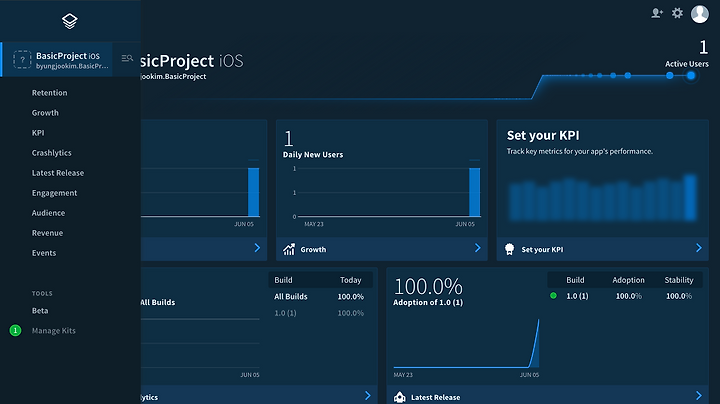
Task: Open the Beta tool
Action: click(x=40, y=311)
